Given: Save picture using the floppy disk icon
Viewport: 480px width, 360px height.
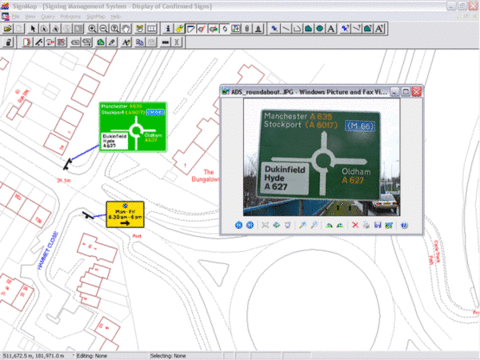Looking at the screenshot, I should point(378,225).
